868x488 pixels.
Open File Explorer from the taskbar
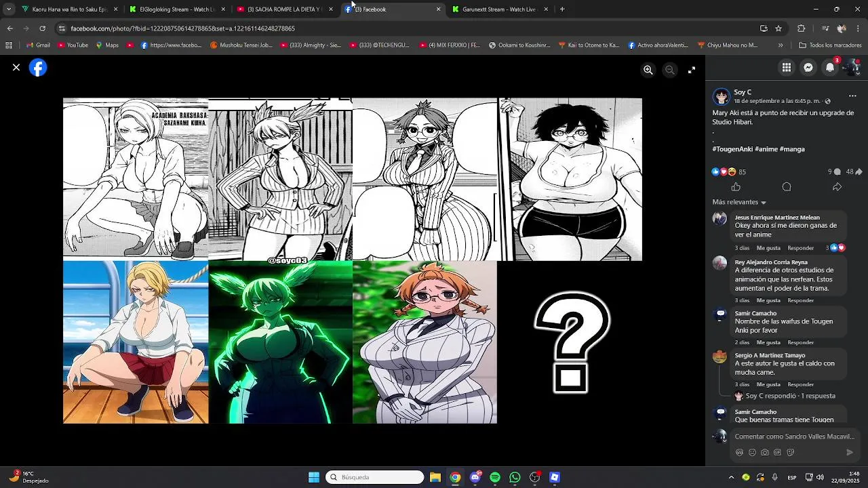coord(435,477)
